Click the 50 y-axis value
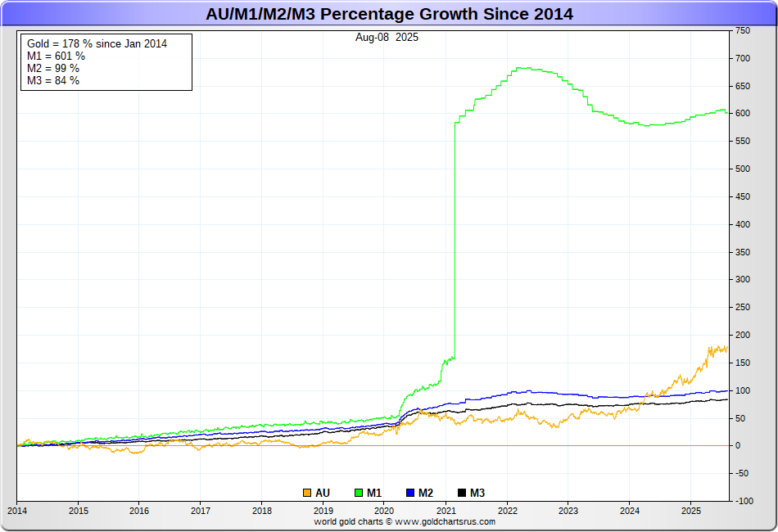Screen dimensions: 778x532 pyautogui.click(x=740, y=418)
